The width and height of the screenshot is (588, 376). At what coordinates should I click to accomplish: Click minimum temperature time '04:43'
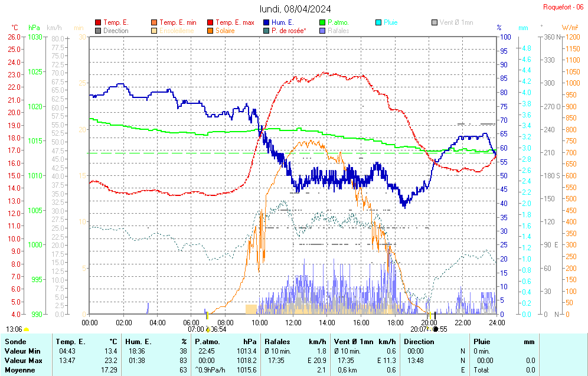[67, 351]
